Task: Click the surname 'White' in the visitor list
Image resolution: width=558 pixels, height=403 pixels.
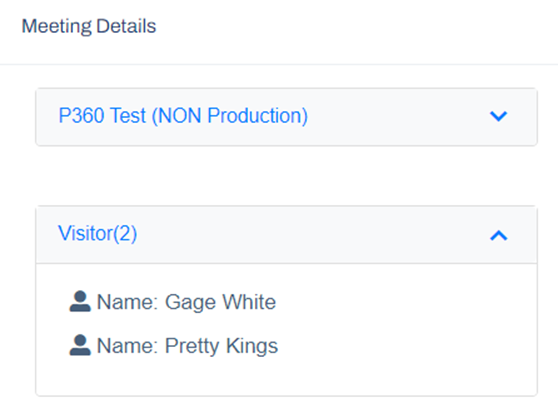Action: (249, 302)
